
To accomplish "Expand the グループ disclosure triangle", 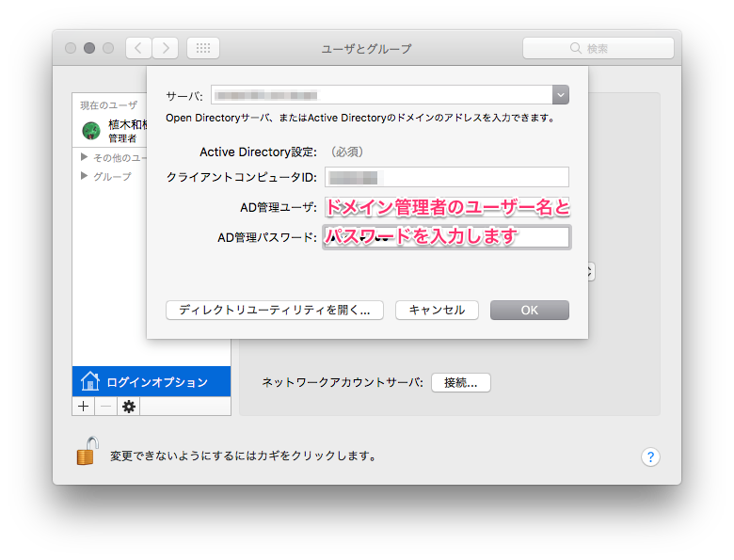I will (x=85, y=176).
